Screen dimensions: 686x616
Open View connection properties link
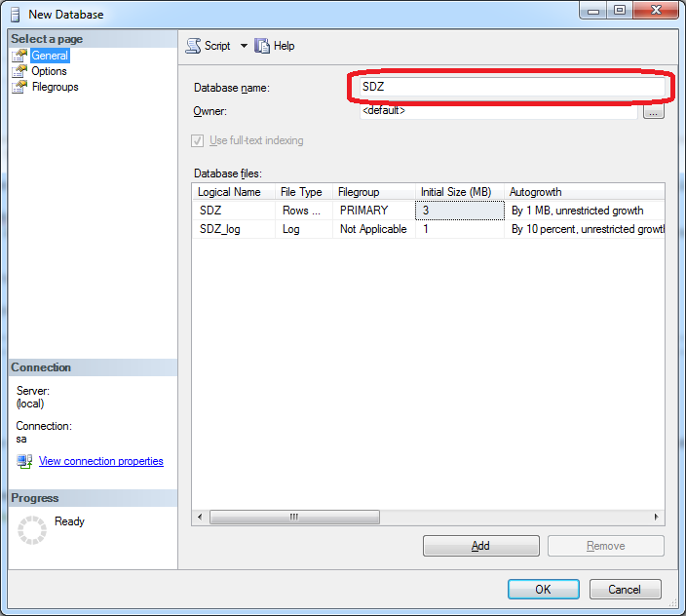click(x=101, y=461)
